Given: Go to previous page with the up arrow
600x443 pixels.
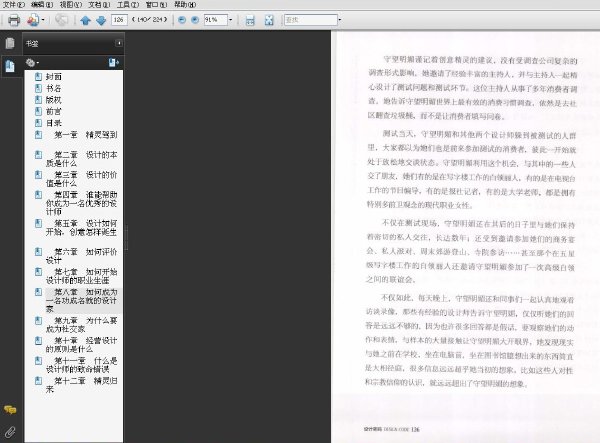Looking at the screenshot, I should [x=86, y=20].
